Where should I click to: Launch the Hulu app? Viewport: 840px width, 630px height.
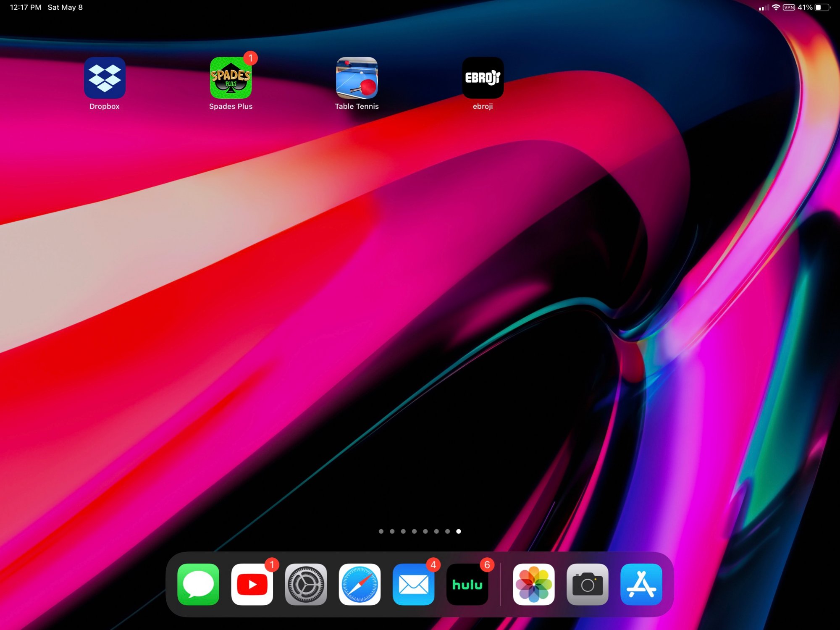point(467,584)
